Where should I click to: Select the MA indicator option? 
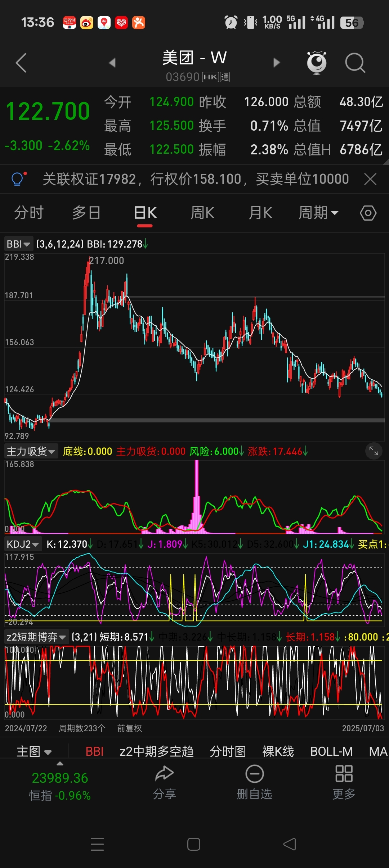(378, 751)
